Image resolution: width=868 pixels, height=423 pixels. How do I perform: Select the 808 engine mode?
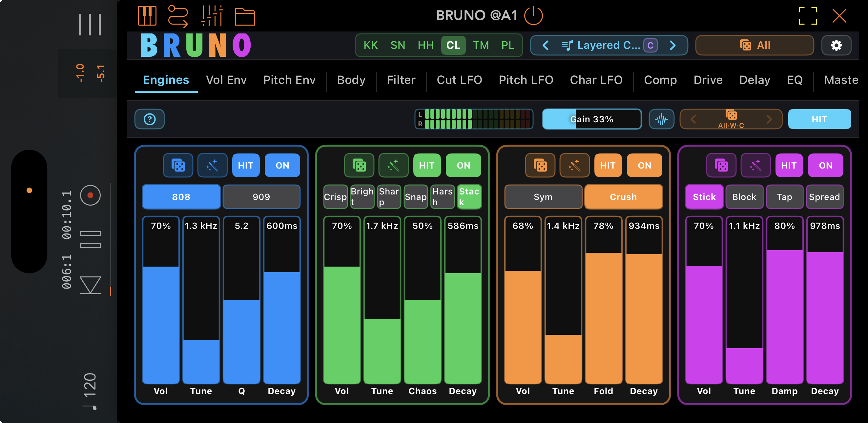pyautogui.click(x=181, y=197)
